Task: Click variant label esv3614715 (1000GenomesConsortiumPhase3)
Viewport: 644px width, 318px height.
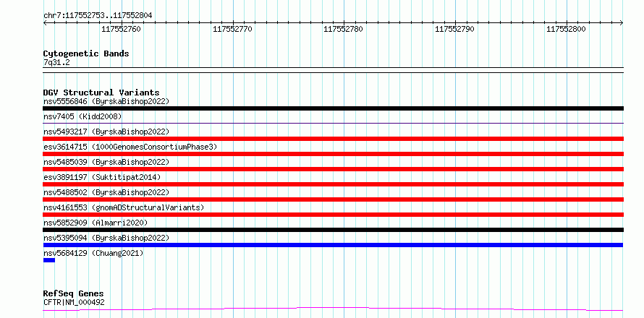Action: [130, 147]
